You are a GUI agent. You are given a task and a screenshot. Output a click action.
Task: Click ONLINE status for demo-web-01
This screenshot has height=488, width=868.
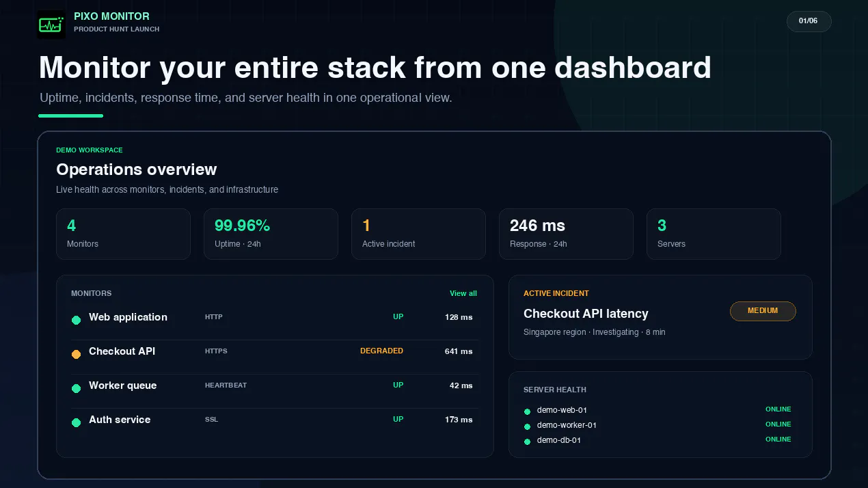pos(778,409)
